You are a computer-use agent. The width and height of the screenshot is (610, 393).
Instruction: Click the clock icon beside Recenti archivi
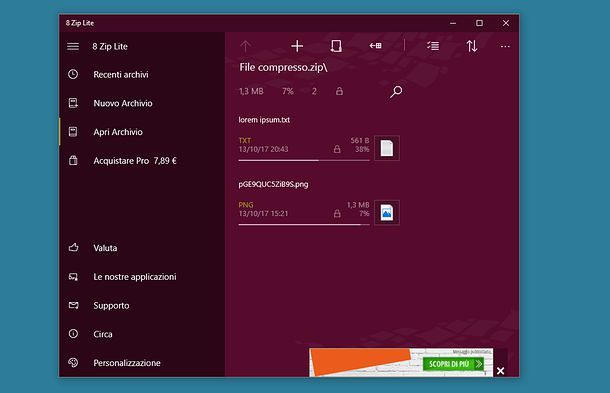[x=73, y=74]
